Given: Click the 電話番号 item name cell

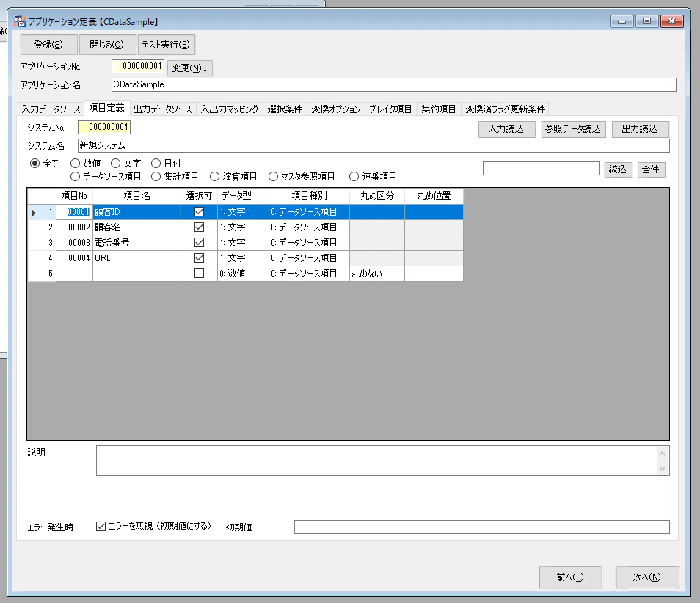Looking at the screenshot, I should pyautogui.click(x=137, y=243).
